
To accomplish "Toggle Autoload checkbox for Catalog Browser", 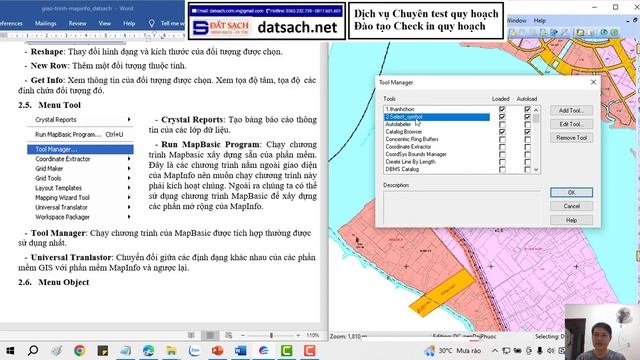I will click(x=527, y=132).
